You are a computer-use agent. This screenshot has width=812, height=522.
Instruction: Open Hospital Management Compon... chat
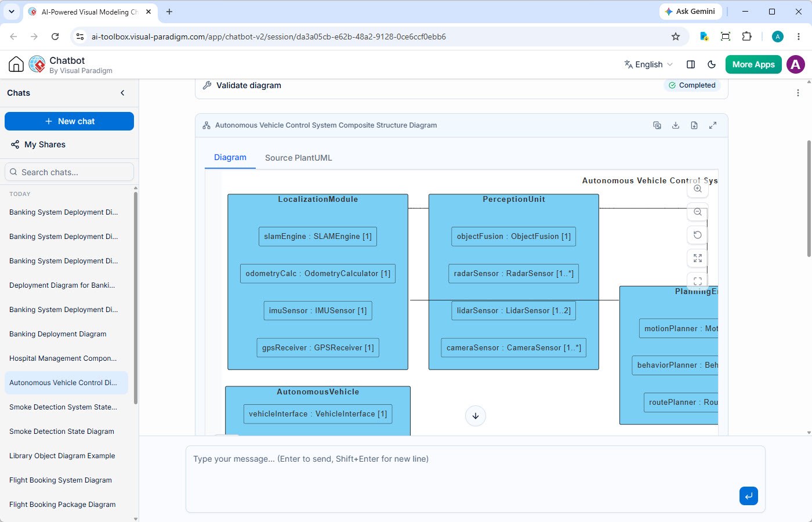click(66, 358)
